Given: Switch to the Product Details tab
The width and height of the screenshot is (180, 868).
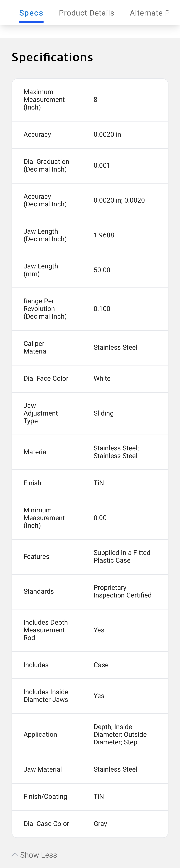Looking at the screenshot, I should (x=87, y=13).
